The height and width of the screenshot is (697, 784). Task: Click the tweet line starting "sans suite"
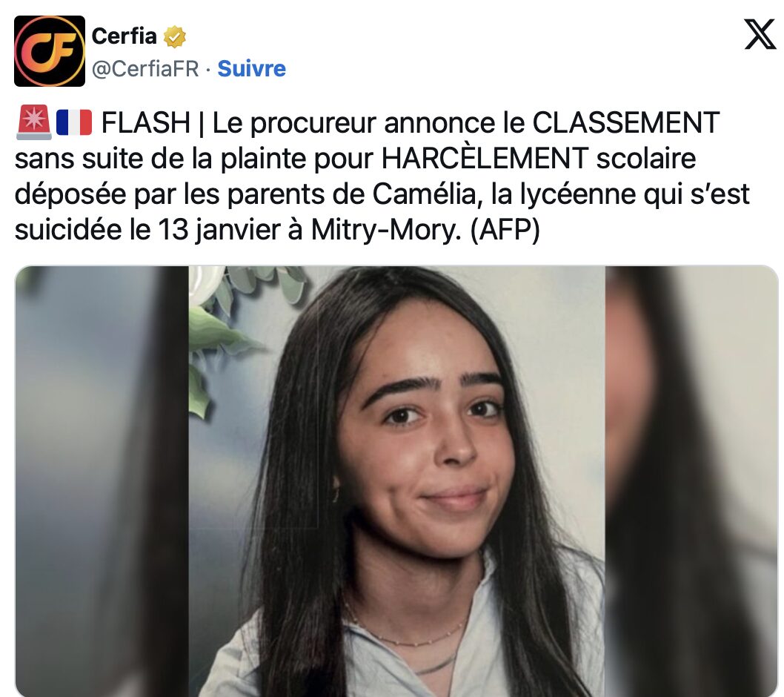click(355, 159)
